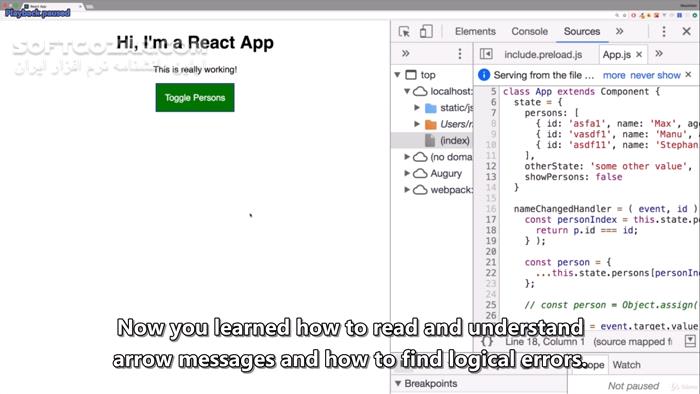Viewport: 700px width, 394px height.
Task: Close the App.js file tab
Action: point(639,54)
